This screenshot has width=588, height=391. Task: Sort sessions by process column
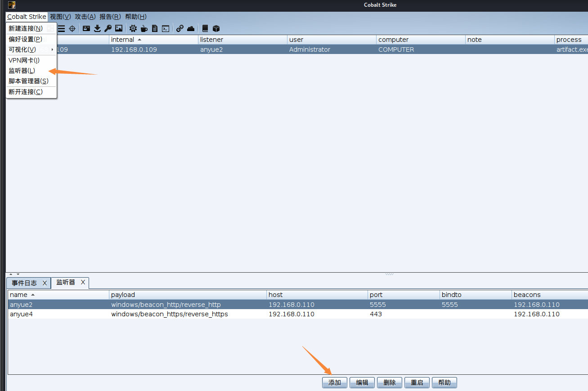[571, 40]
